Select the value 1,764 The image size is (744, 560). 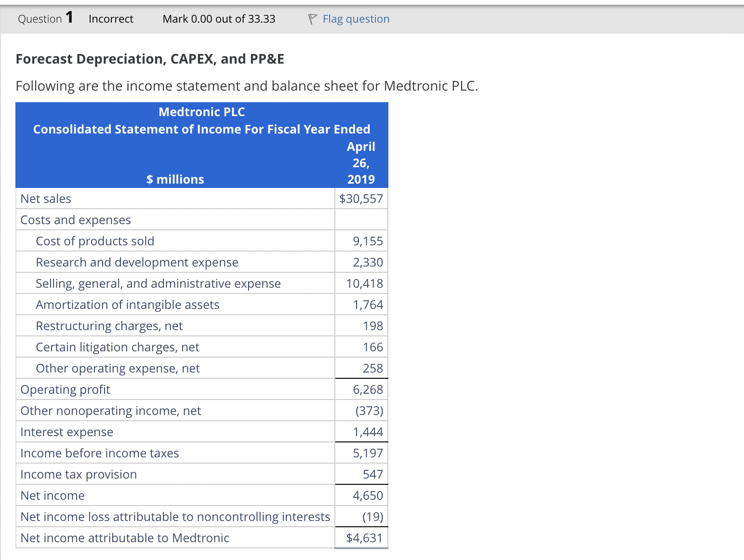coord(368,305)
